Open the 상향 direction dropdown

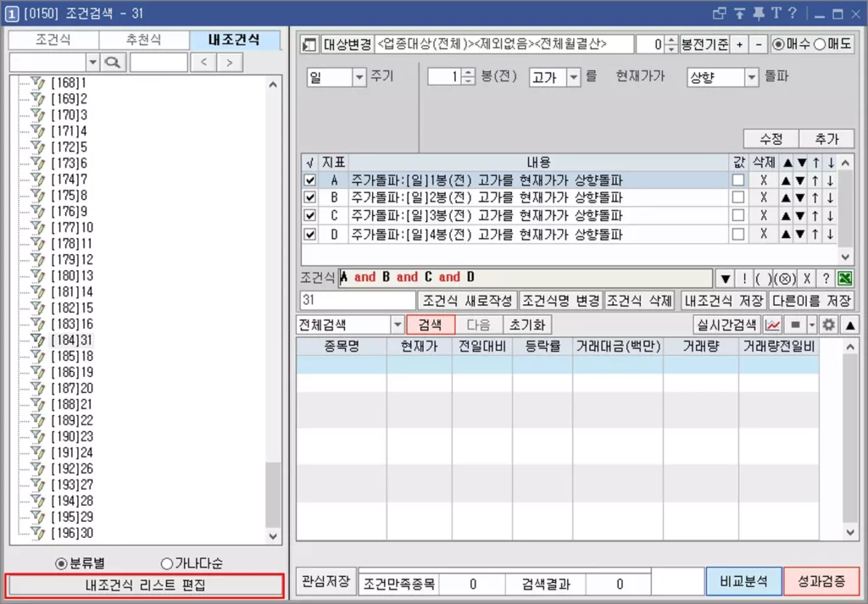751,77
